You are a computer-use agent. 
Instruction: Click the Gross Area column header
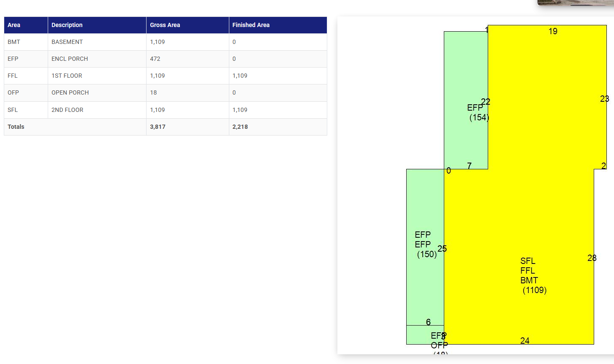[165, 25]
